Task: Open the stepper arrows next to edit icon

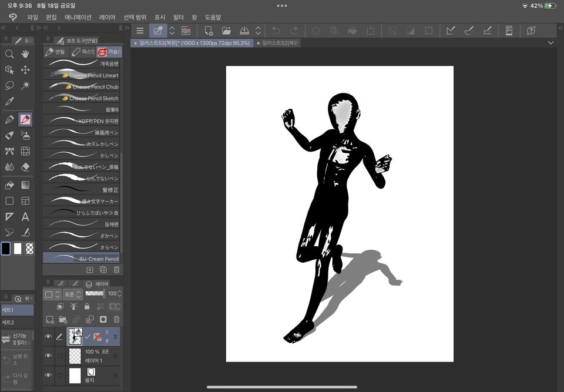Action: click(172, 31)
